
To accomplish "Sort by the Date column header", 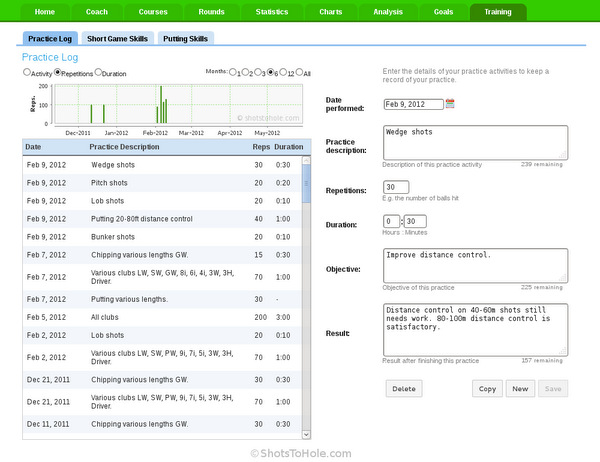I will click(x=33, y=147).
